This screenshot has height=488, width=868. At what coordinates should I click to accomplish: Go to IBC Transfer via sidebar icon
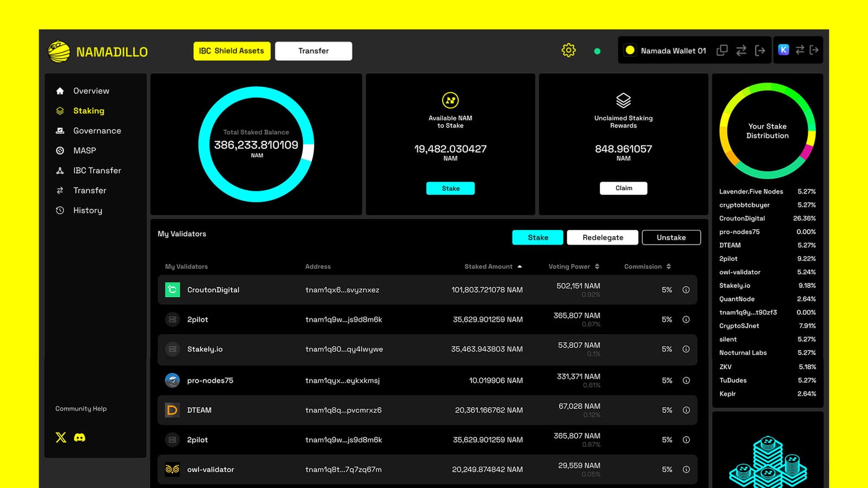click(60, 170)
